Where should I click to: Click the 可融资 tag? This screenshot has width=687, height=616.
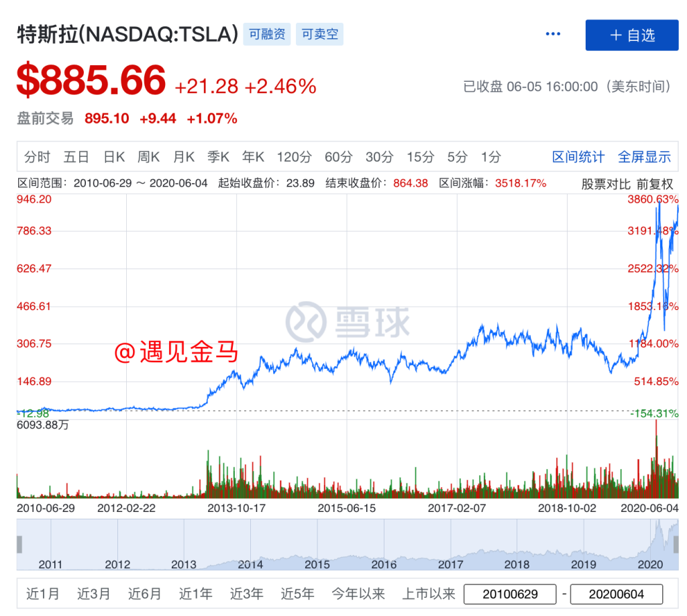click(267, 34)
